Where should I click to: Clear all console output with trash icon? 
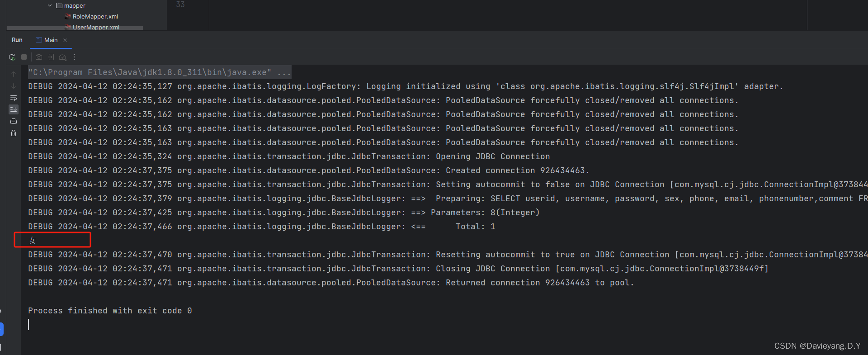(14, 133)
